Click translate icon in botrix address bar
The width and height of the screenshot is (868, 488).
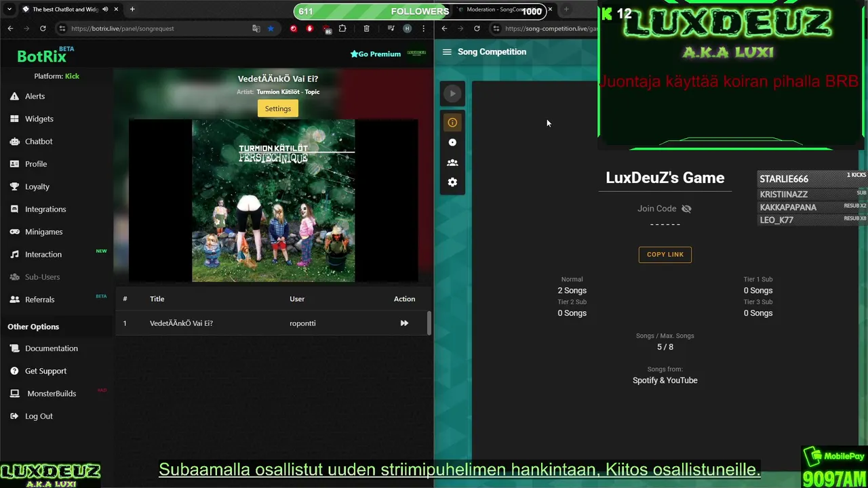256,28
